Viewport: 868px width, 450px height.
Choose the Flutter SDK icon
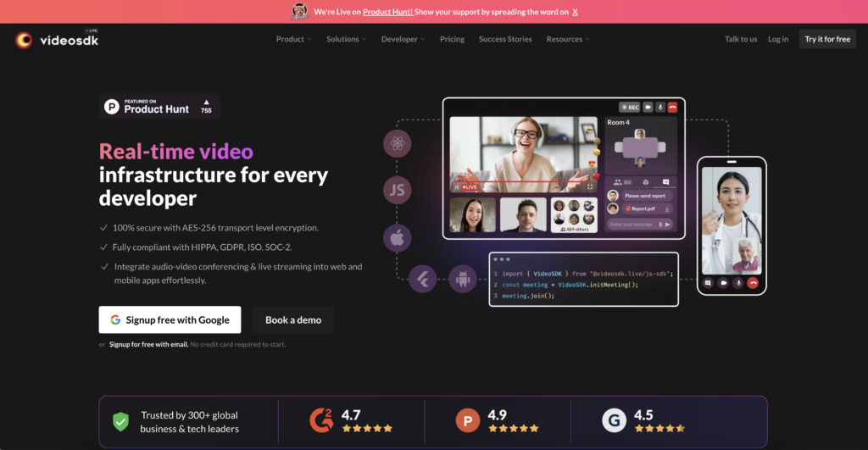tap(421, 278)
